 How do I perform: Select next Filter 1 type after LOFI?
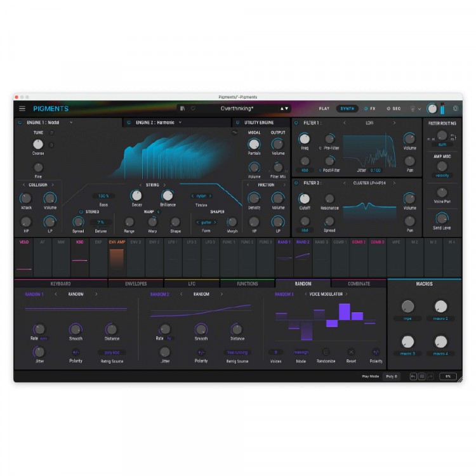coord(394,122)
